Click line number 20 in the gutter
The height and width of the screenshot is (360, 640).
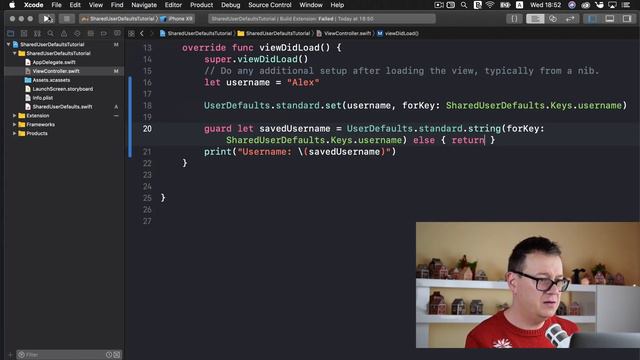click(147, 129)
